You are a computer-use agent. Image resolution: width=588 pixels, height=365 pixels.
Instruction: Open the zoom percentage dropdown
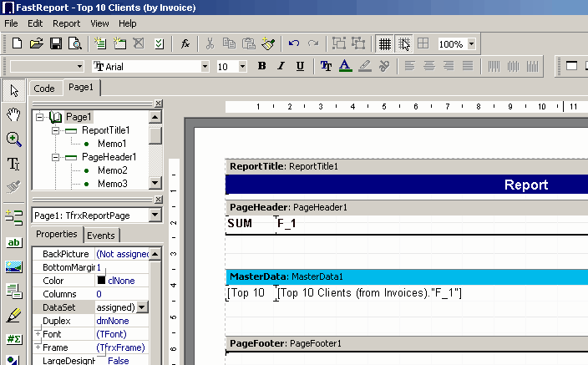[x=472, y=43]
